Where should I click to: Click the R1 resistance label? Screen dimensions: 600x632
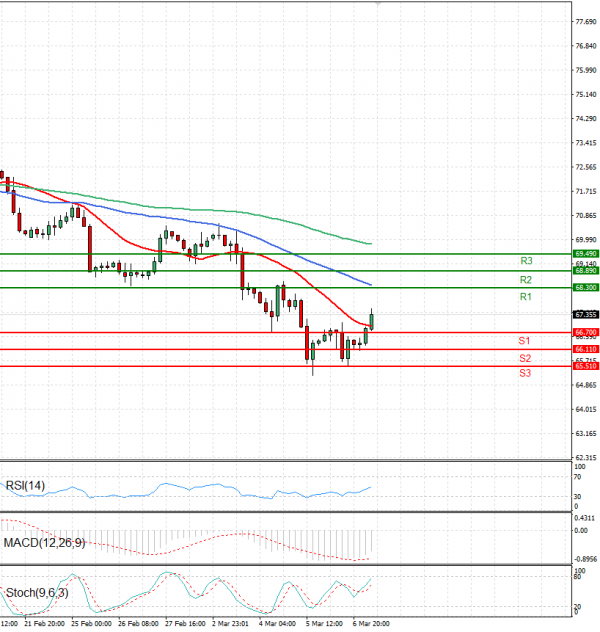point(525,297)
